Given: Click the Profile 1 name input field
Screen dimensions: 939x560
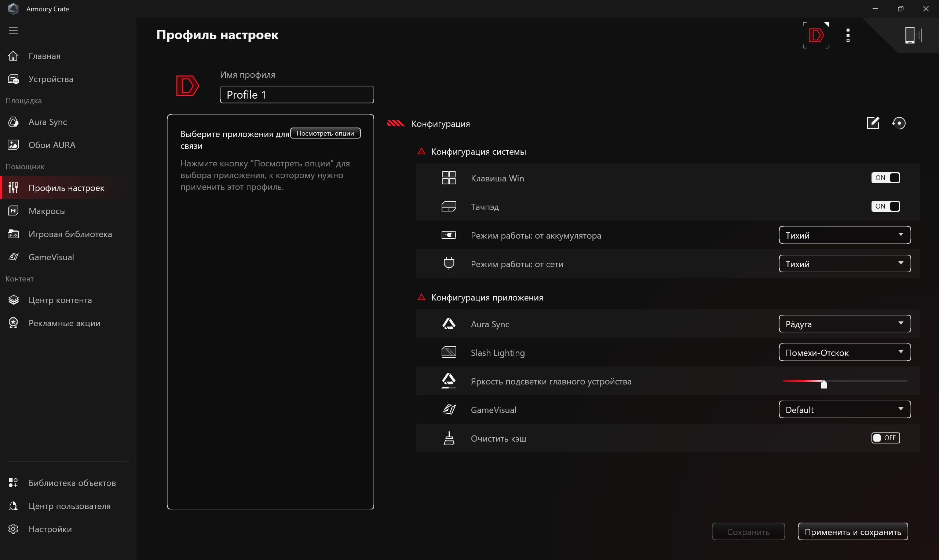Looking at the screenshot, I should [x=297, y=95].
